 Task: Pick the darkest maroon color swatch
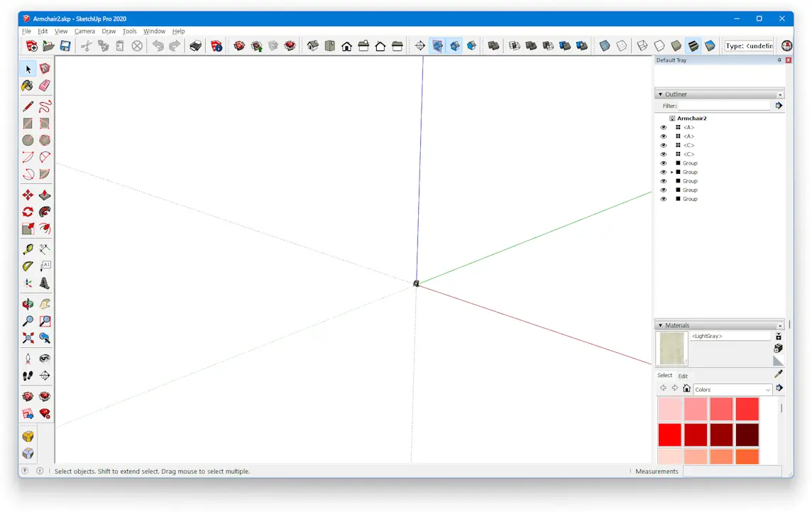[x=747, y=435]
